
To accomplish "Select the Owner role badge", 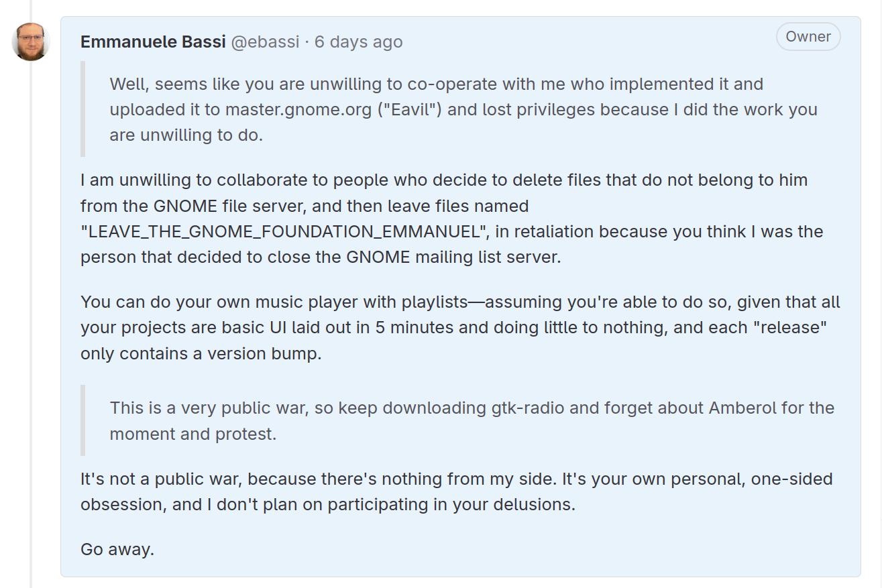I will point(808,37).
